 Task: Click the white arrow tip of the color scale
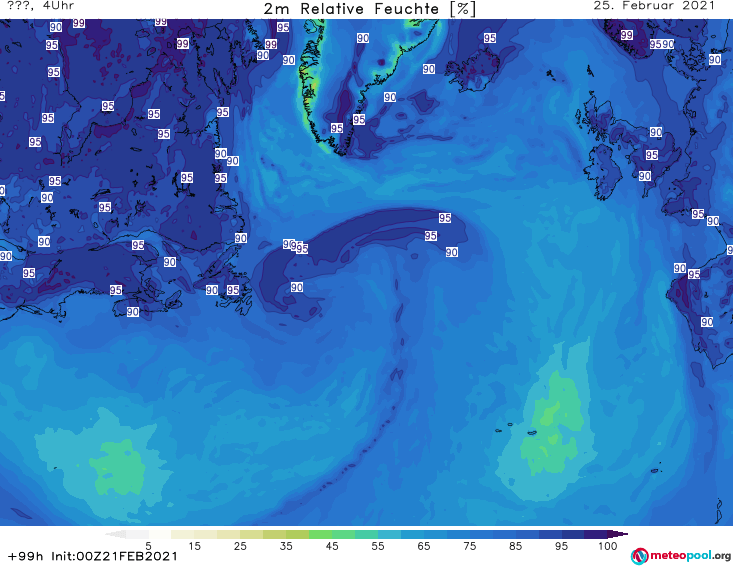[115, 534]
